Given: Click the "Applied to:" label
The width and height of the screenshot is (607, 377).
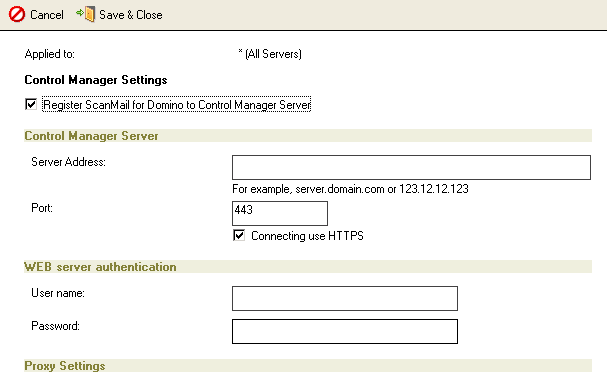Looking at the screenshot, I should coord(50,54).
